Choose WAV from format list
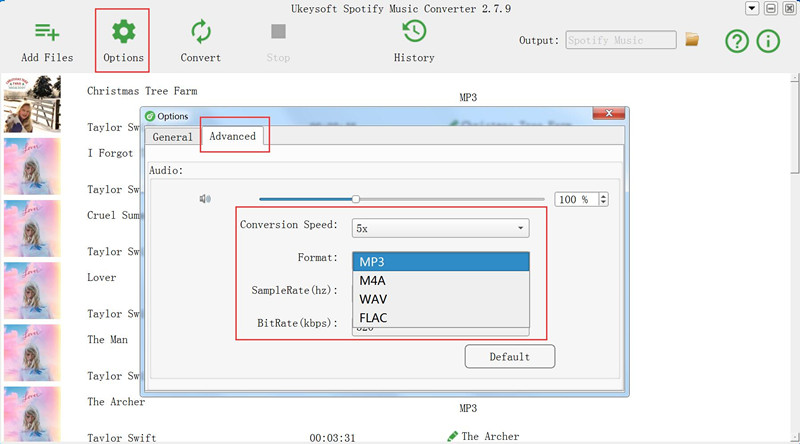This screenshot has width=800, height=444. coord(441,299)
